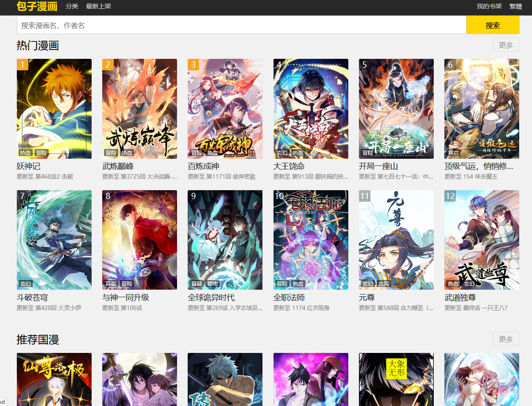The image size is (532, 406).
Task: Click 古风 tag on 元尊 cover
Action: tap(383, 284)
